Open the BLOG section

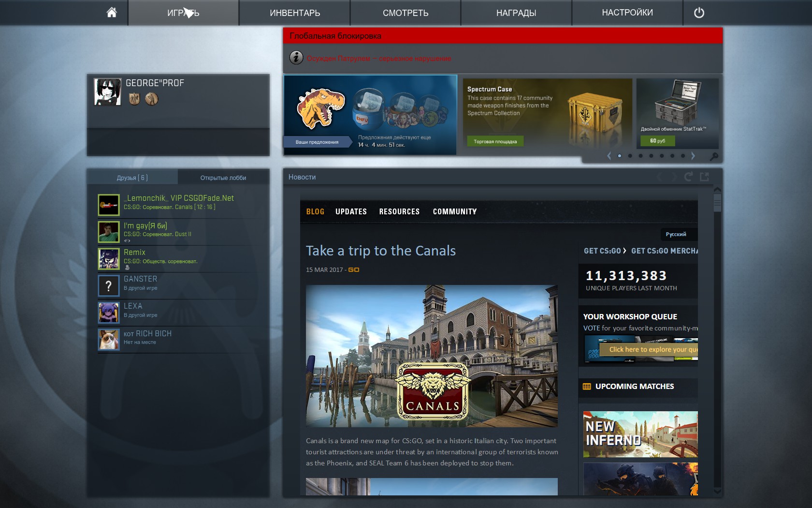coord(315,211)
